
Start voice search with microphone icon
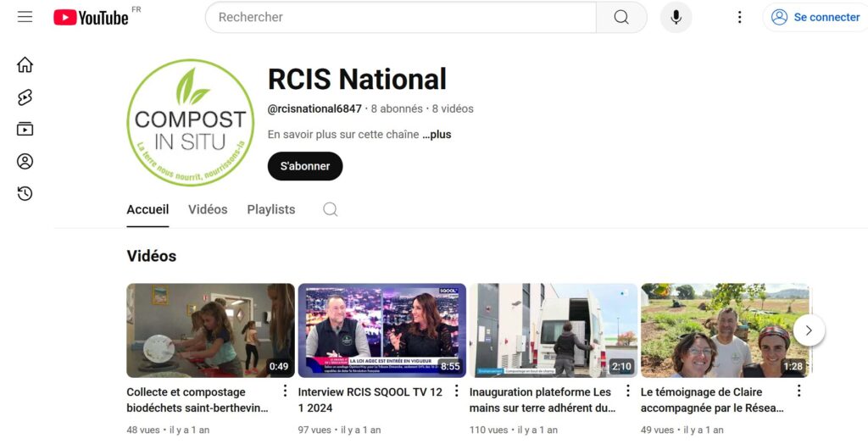point(676,17)
